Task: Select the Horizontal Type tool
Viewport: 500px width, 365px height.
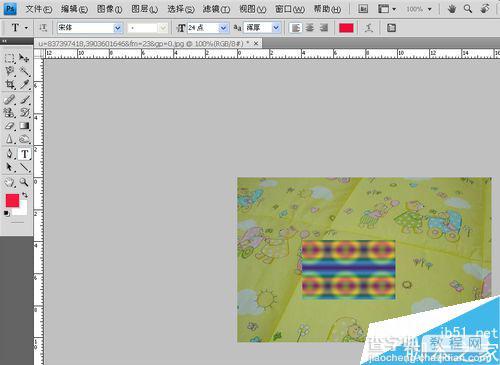Action: (x=24, y=154)
